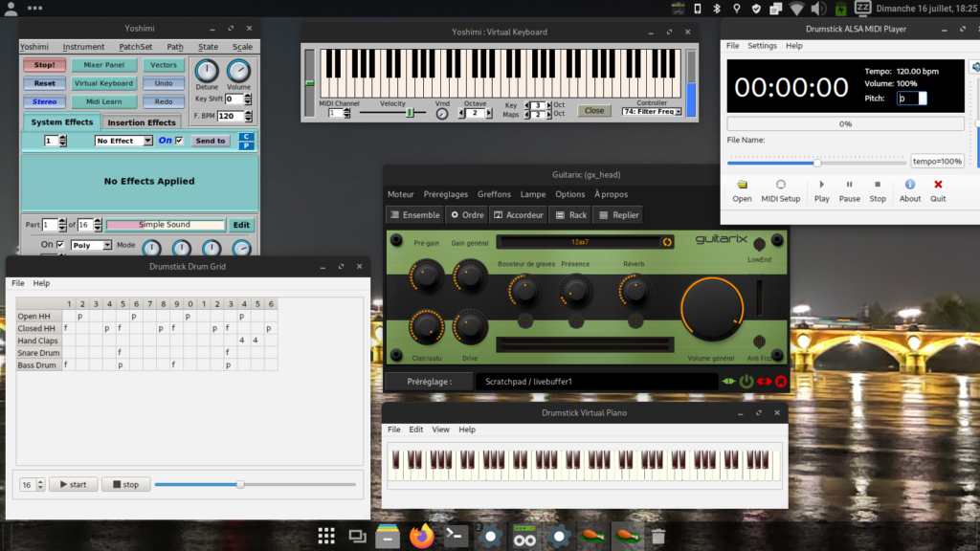Open the Controller 74: Filter Freq dropdown
Image resolution: width=980 pixels, height=551 pixels.
[x=651, y=112]
